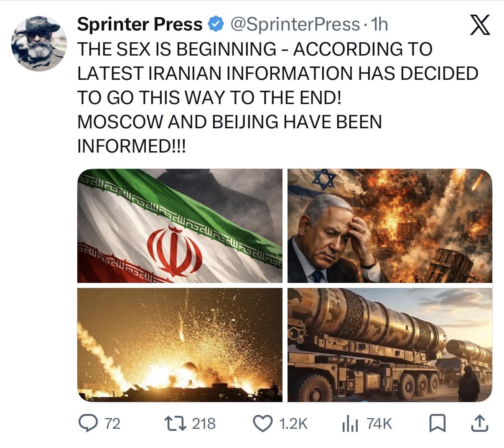Open the missile launcher trucks image
The height and width of the screenshot is (448, 504).
[389, 345]
